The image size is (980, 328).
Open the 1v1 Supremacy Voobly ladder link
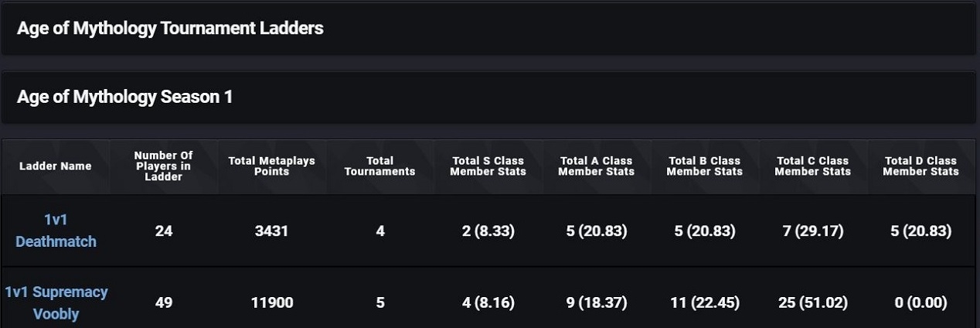pos(56,302)
